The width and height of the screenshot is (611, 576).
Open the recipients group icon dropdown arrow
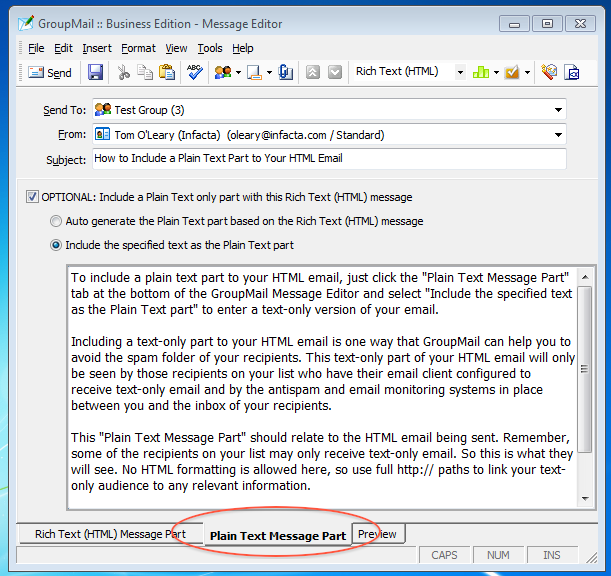[x=238, y=72]
